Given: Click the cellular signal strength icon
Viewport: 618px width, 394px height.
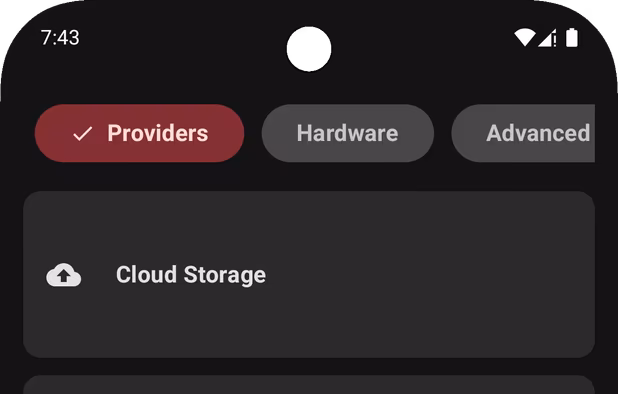Looking at the screenshot, I should tap(546, 38).
